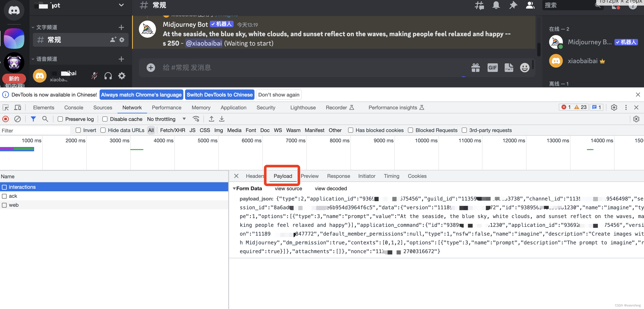The height and width of the screenshot is (309, 644).
Task: Check Hide data URLs
Action: (103, 130)
